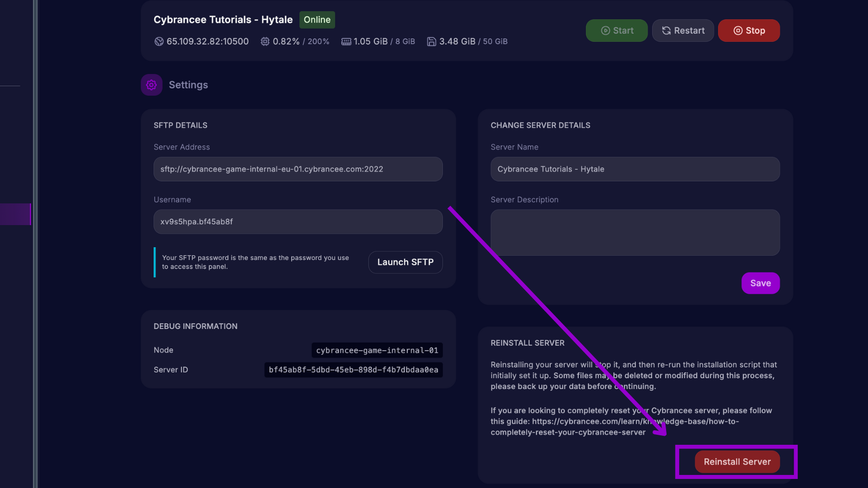Focus the Server Name input field
868x488 pixels.
tap(635, 169)
